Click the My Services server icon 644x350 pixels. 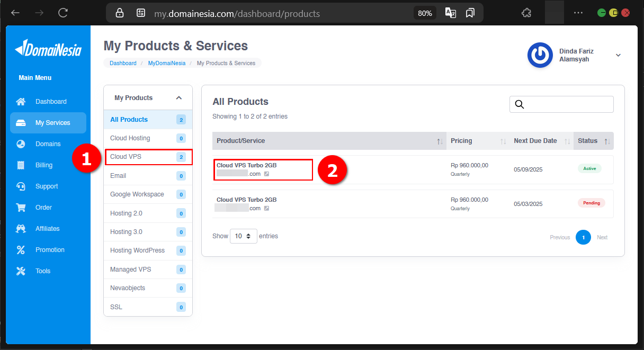(x=21, y=123)
